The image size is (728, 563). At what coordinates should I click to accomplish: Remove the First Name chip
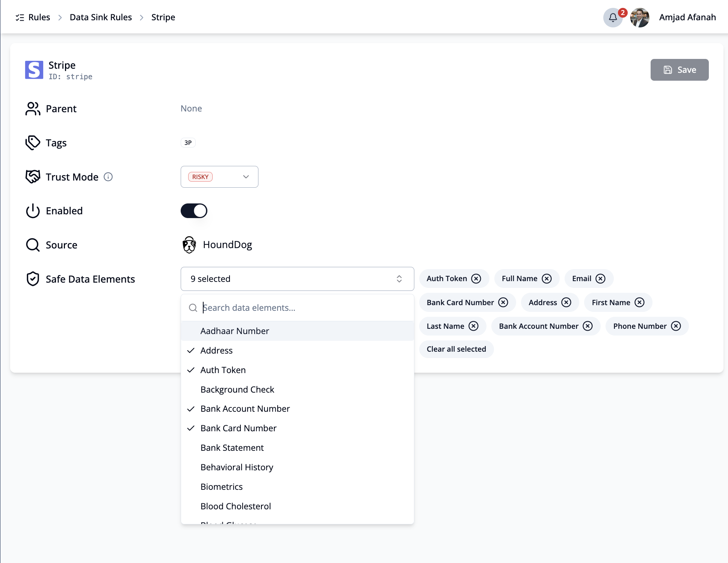pos(640,303)
